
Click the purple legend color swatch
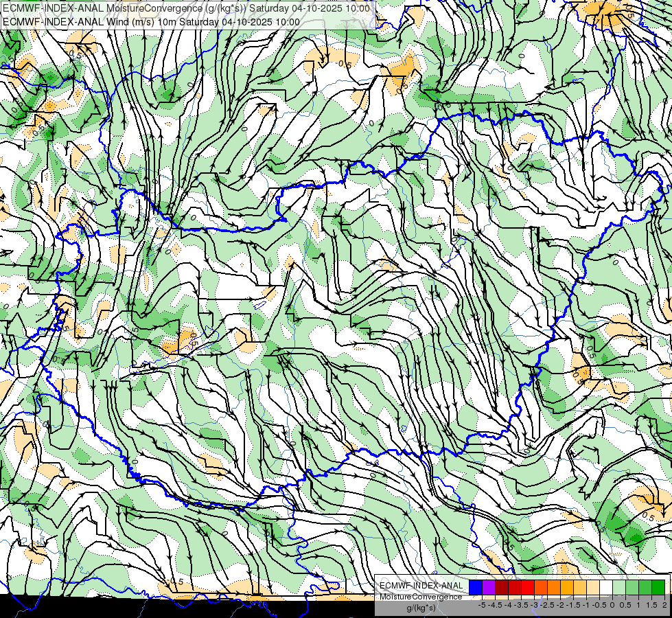[489, 588]
